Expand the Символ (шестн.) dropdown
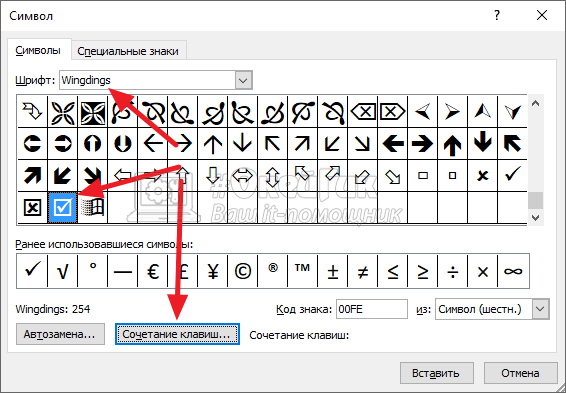The width and height of the screenshot is (566, 393). (540, 309)
